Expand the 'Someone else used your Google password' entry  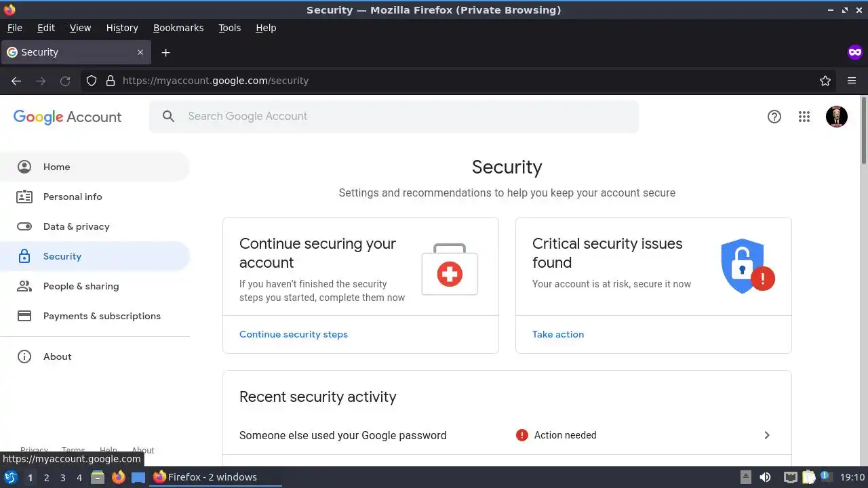tap(767, 435)
